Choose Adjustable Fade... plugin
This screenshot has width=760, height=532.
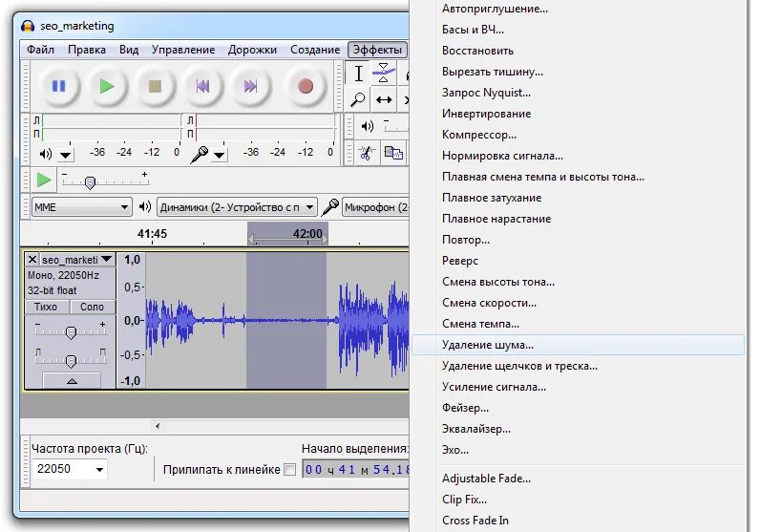pyautogui.click(x=578, y=479)
